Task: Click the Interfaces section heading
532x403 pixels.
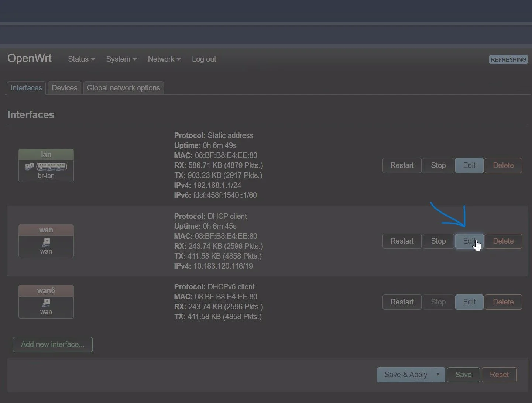Action: coord(31,115)
